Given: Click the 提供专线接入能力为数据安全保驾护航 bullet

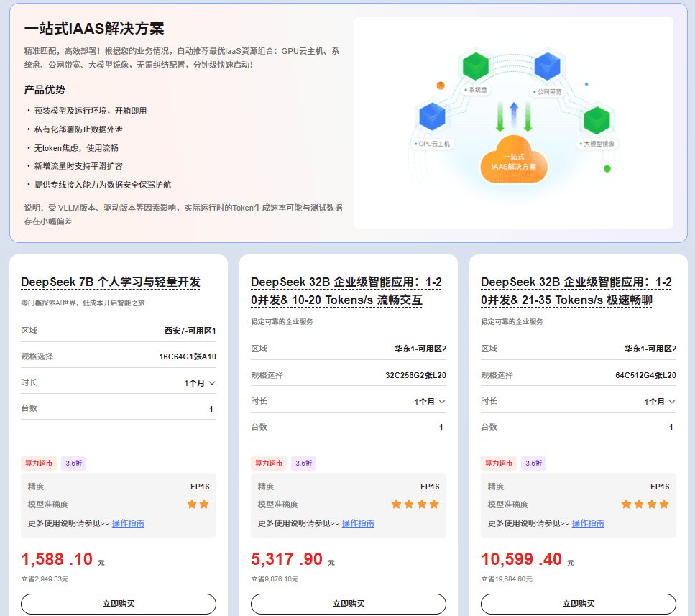Looking at the screenshot, I should 103,185.
